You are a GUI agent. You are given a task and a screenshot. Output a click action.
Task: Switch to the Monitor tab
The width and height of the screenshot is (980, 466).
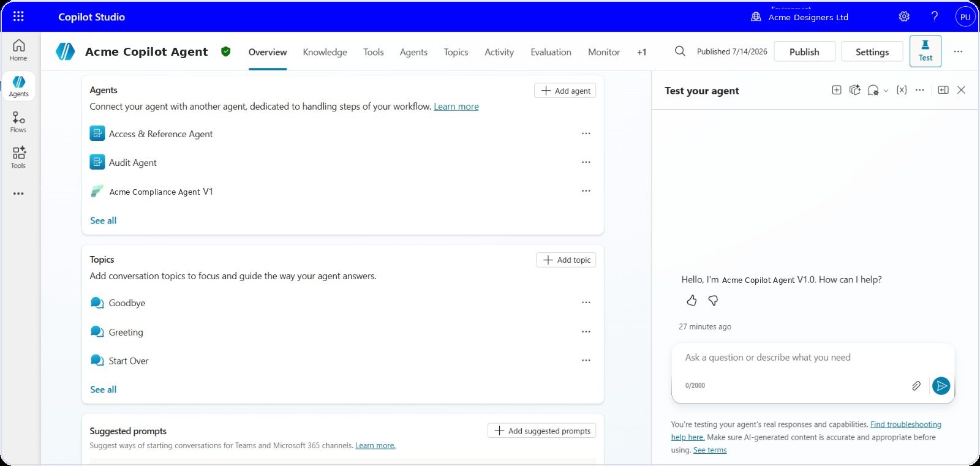point(604,52)
